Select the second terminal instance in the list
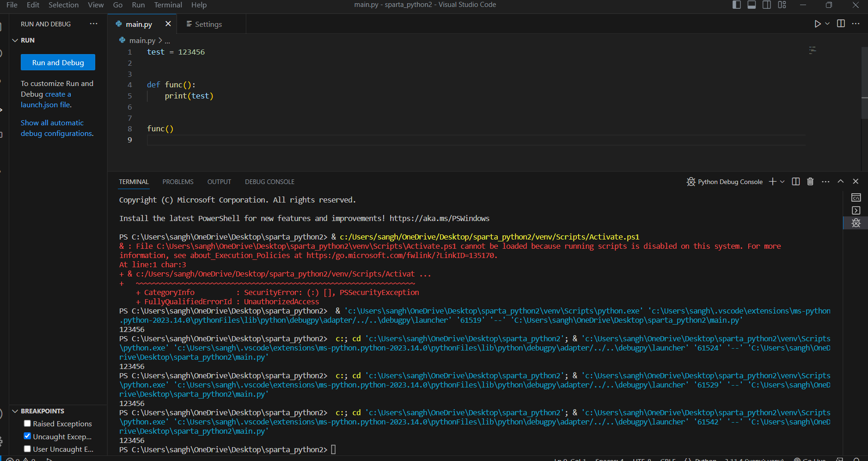 tap(856, 210)
